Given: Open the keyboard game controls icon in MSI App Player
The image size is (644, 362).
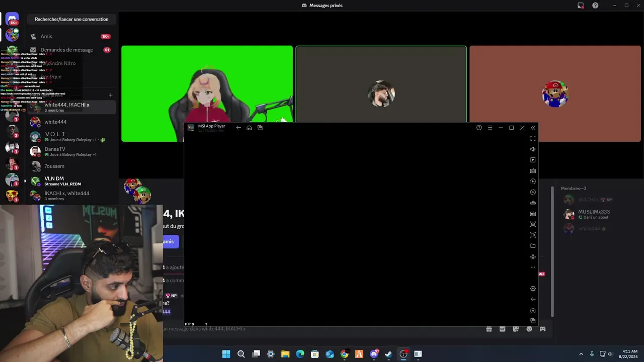Looking at the screenshot, I should point(533,170).
